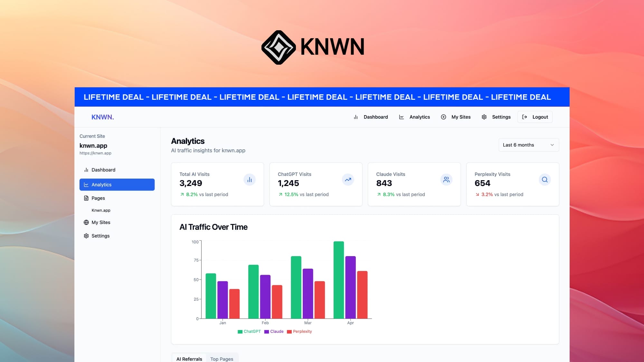
Task: Expand the Knwn.app item under Pages
Action: pos(101,210)
